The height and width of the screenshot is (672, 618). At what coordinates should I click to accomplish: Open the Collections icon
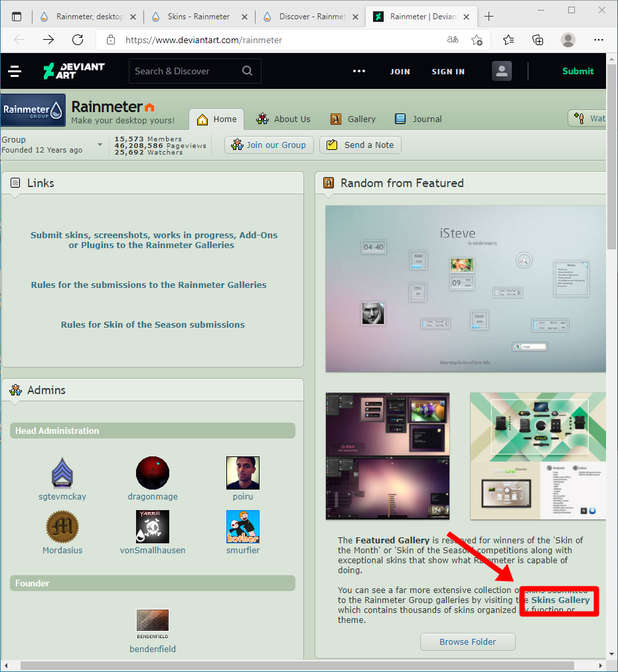[x=538, y=40]
